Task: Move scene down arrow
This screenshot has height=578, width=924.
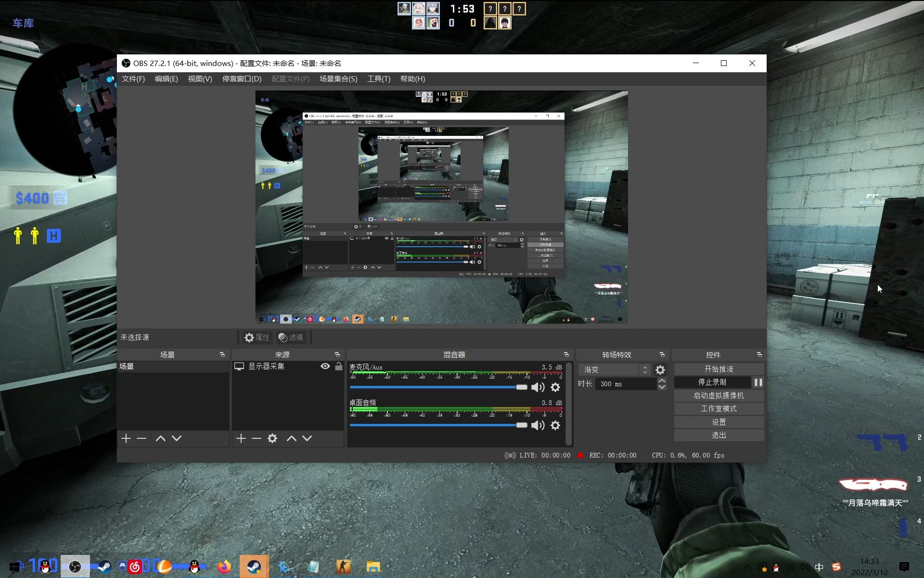Action: (177, 438)
